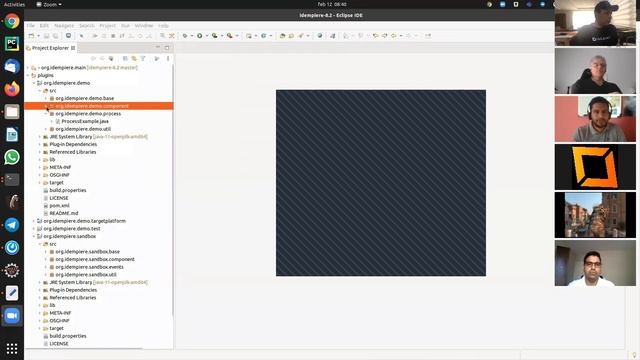Minimize the Project Explorer panel
The width and height of the screenshot is (640, 360).
click(x=158, y=48)
